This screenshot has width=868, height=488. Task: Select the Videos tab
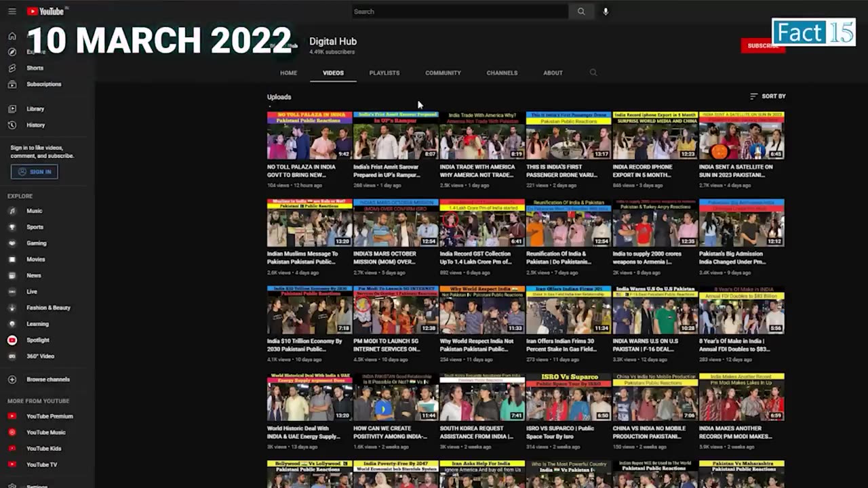point(333,73)
